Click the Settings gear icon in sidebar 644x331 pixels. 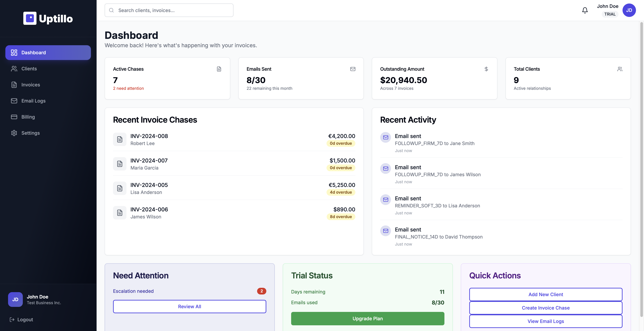point(14,133)
